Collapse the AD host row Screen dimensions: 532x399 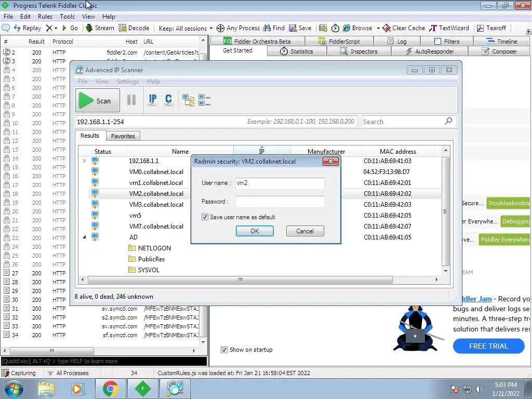pos(84,237)
